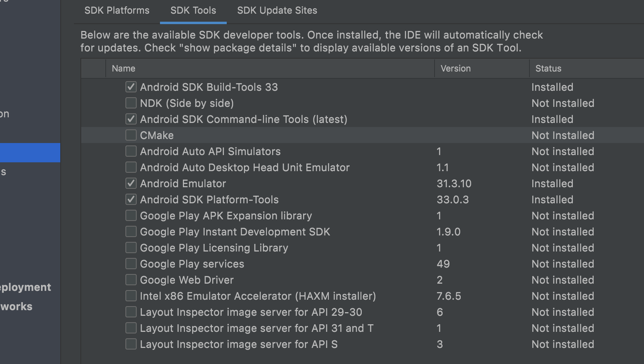Click the HAXM version 7.6.5 cell

pos(449,296)
